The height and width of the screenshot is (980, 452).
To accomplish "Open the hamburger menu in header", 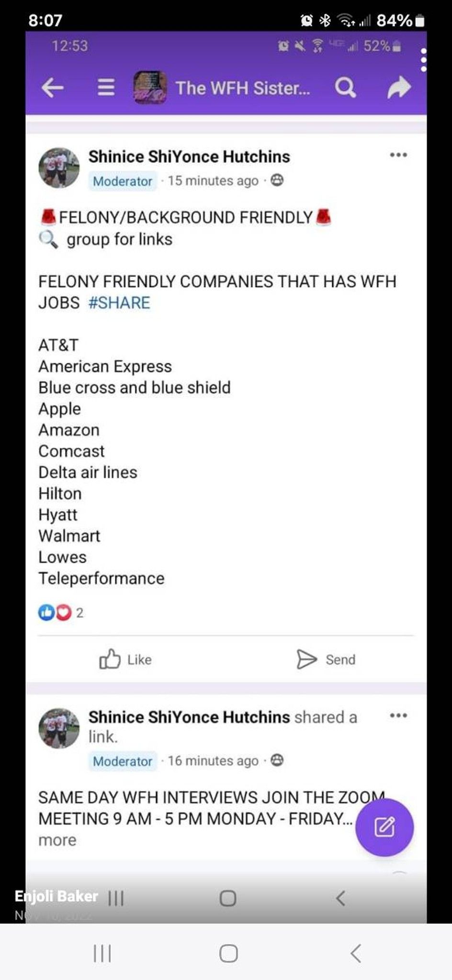I will coord(106,88).
